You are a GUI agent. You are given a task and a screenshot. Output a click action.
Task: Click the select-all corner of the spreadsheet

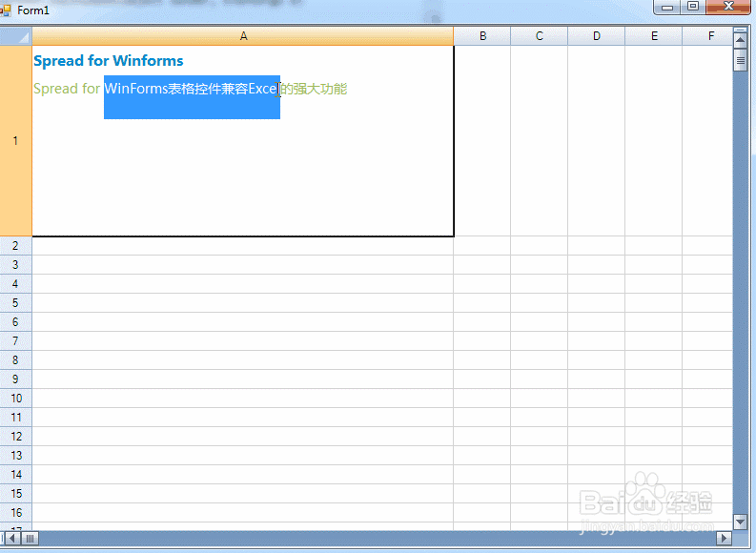[16, 36]
